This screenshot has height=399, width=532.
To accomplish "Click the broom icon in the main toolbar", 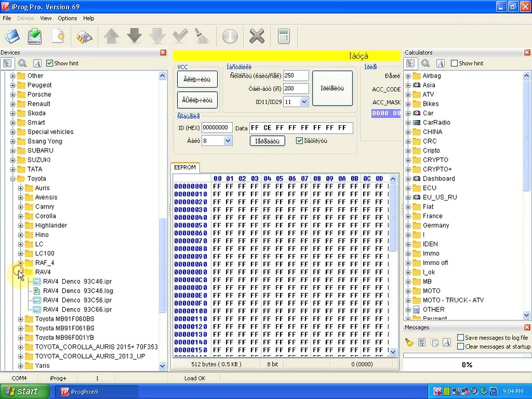I will pyautogui.click(x=203, y=36).
